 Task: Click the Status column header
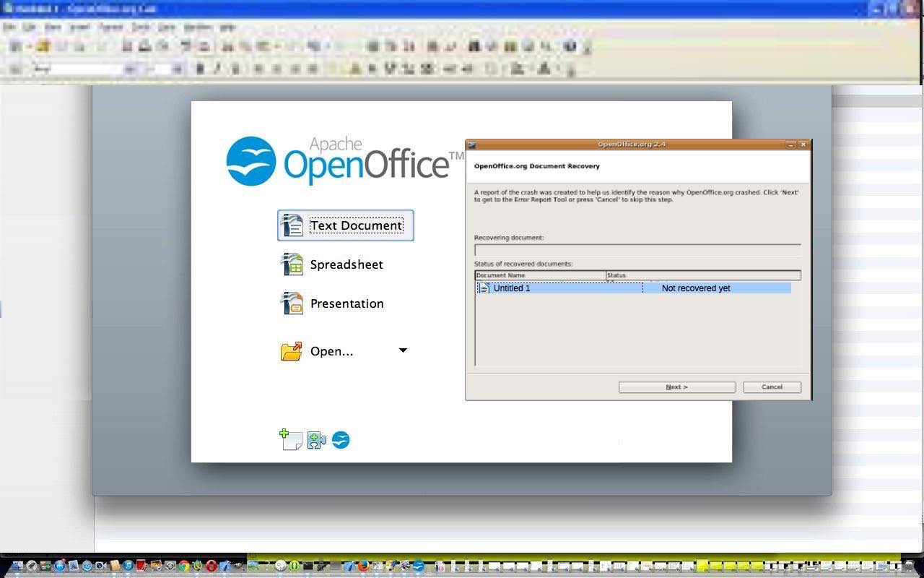[x=703, y=275]
